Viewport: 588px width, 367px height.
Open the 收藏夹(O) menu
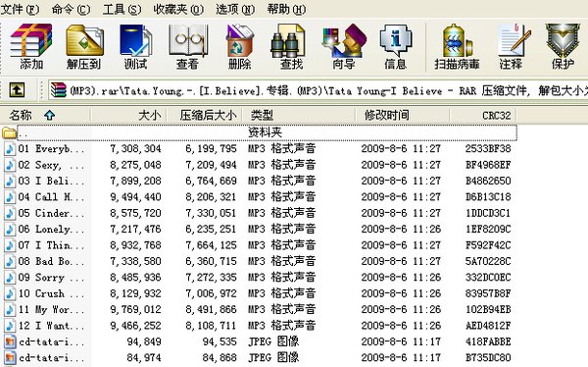coord(178,9)
